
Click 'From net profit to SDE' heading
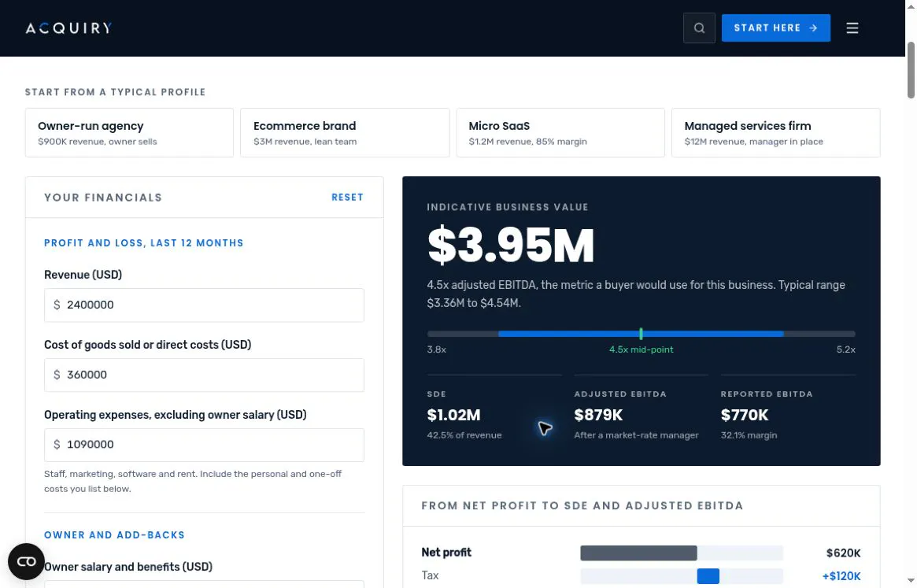click(582, 506)
